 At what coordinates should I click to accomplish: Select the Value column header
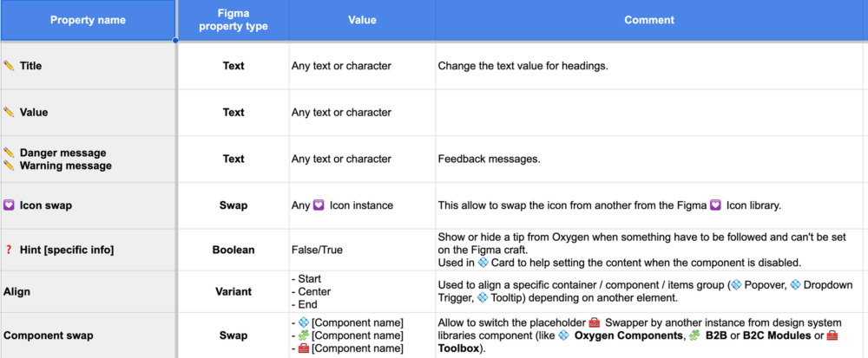point(362,20)
